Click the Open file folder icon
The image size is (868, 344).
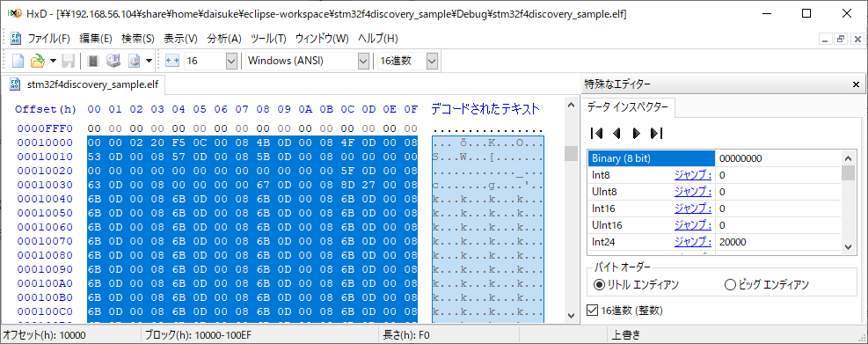[37, 61]
